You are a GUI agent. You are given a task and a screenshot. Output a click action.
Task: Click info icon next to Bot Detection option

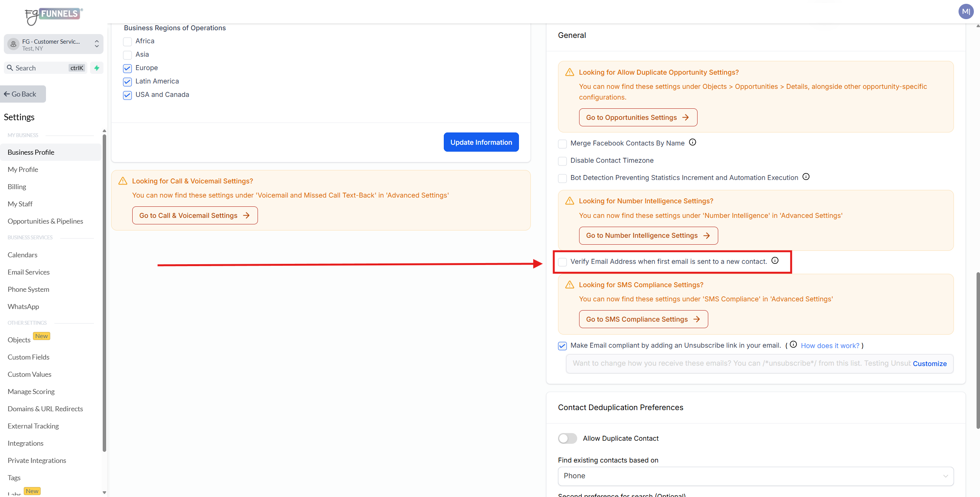(806, 177)
